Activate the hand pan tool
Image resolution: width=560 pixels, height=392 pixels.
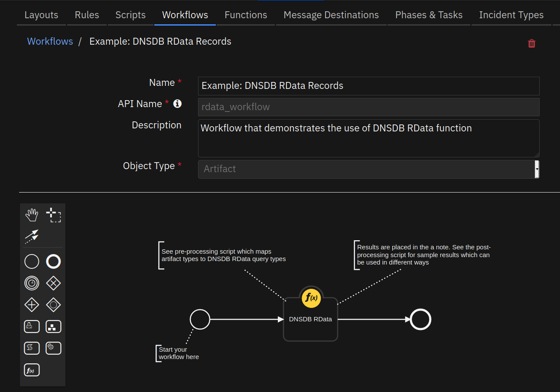coord(32,215)
